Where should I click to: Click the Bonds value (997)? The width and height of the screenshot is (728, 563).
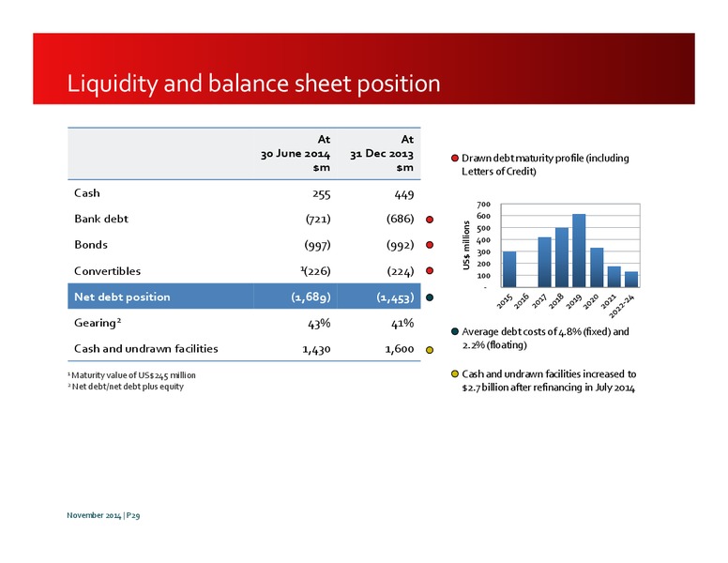tap(318, 245)
